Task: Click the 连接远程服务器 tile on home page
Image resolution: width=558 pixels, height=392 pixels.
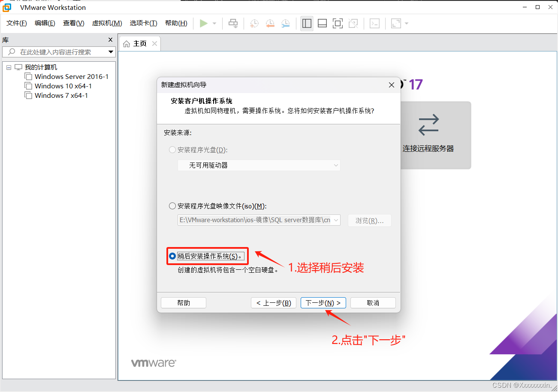Action: (x=435, y=135)
